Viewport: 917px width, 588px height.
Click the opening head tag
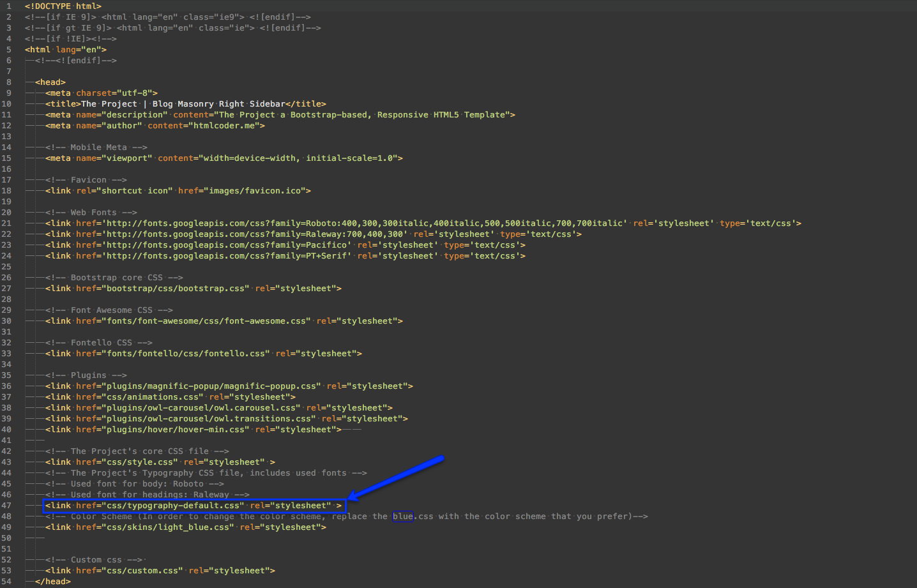50,82
